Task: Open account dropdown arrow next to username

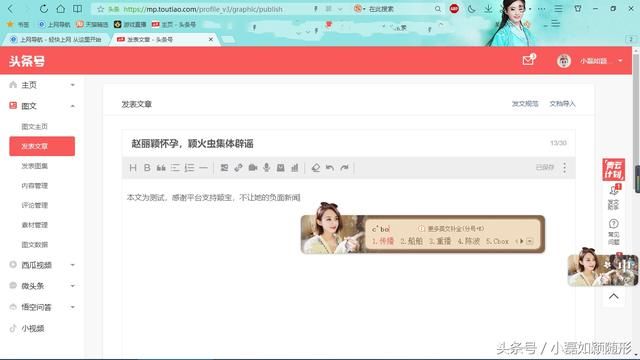Action: (x=620, y=61)
